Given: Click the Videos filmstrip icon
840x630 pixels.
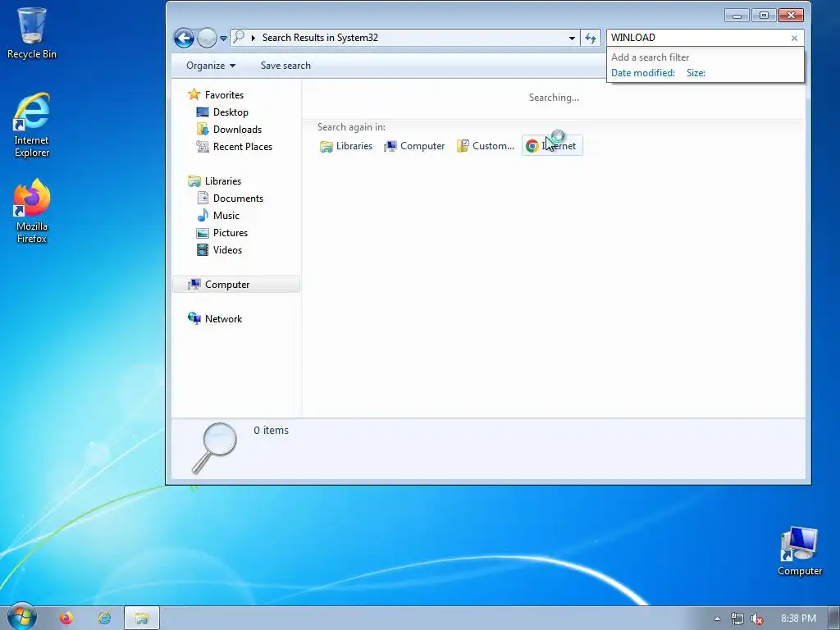Looking at the screenshot, I should pyautogui.click(x=203, y=249).
